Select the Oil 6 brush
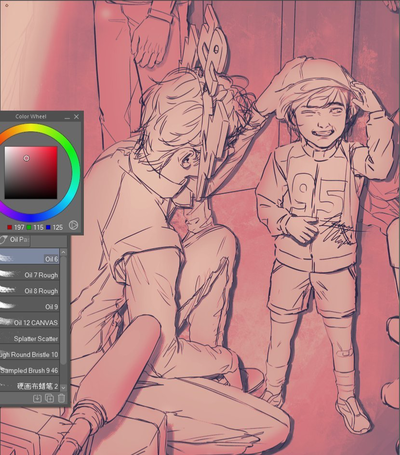Screen dimensions: 400x455 point(30,257)
